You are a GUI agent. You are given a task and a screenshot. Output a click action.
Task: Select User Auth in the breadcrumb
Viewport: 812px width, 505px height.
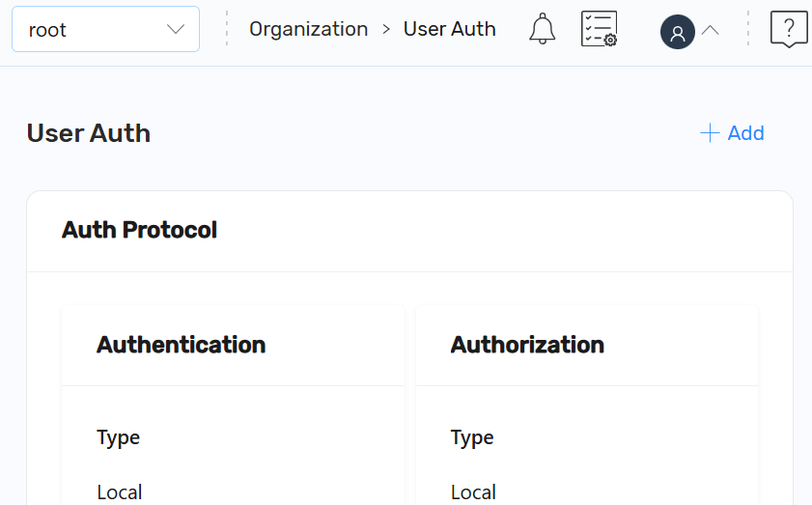click(x=449, y=29)
